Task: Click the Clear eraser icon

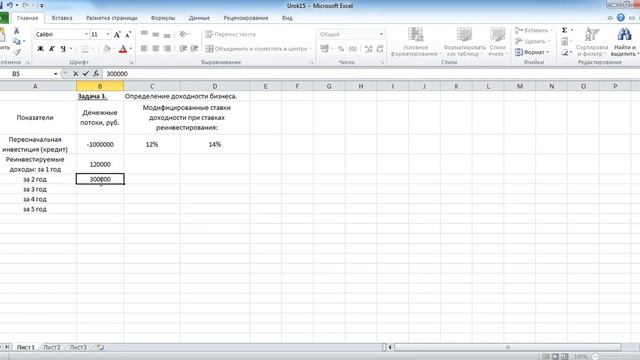Action: pyautogui.click(x=564, y=52)
